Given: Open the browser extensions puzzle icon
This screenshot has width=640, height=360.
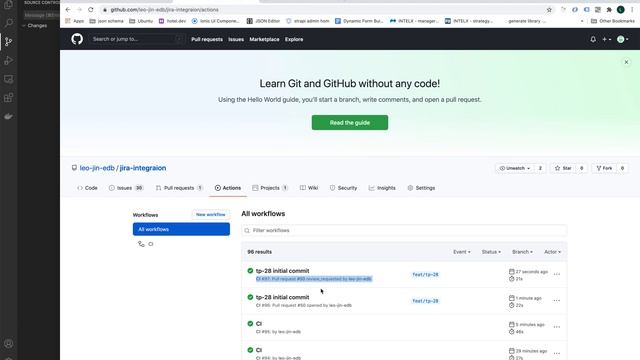Looking at the screenshot, I should 609,10.
